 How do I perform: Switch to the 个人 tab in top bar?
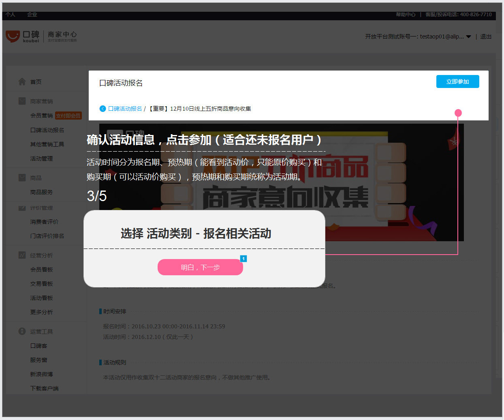tap(11, 15)
